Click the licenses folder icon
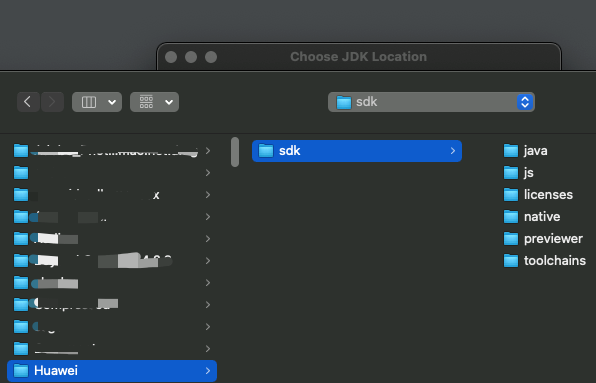596x383 pixels. pos(511,195)
